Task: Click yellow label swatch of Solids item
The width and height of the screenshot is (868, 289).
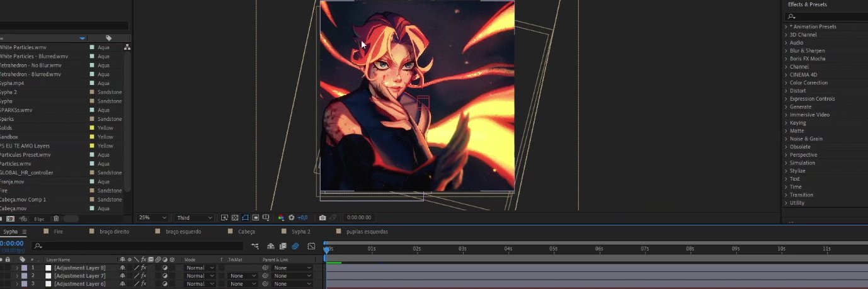Action: pyautogui.click(x=92, y=128)
